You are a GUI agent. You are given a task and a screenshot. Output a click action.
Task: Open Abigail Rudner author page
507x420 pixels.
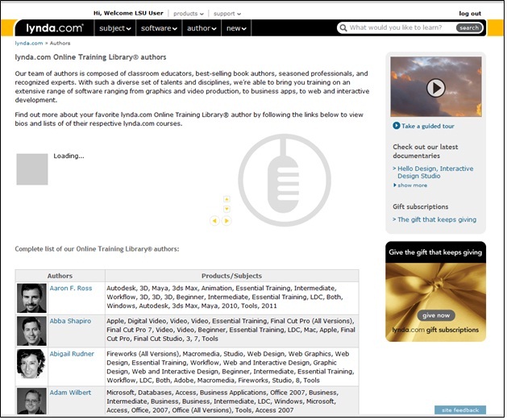pos(72,354)
